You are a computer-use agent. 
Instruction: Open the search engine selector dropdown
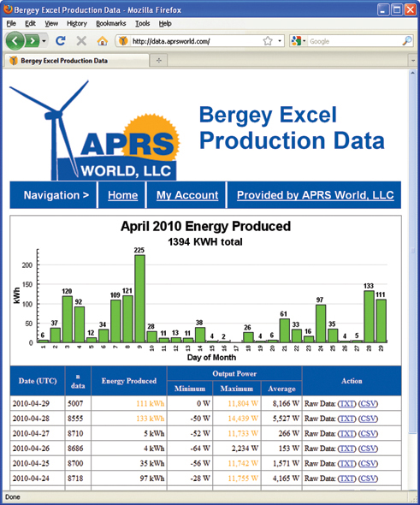pos(298,41)
